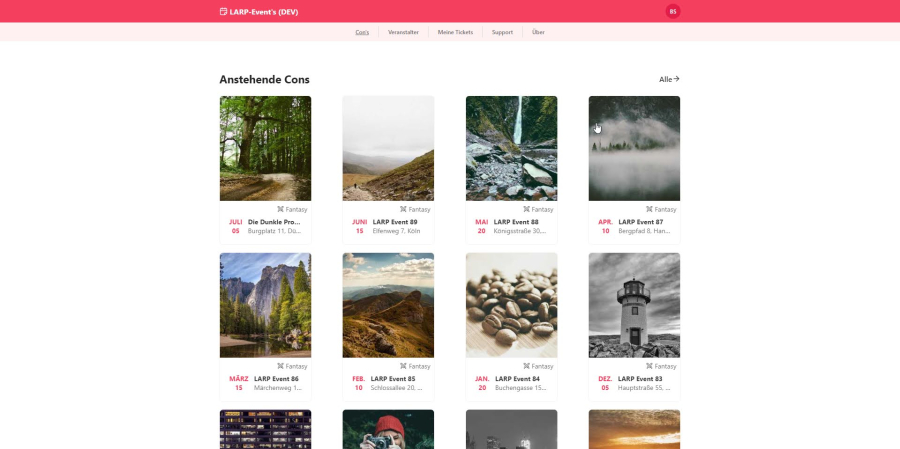Open the Con's navigation tab

pos(362,32)
